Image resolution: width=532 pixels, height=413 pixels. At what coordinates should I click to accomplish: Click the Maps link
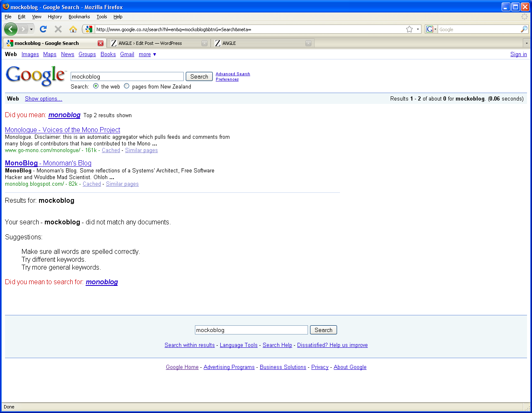[x=50, y=54]
